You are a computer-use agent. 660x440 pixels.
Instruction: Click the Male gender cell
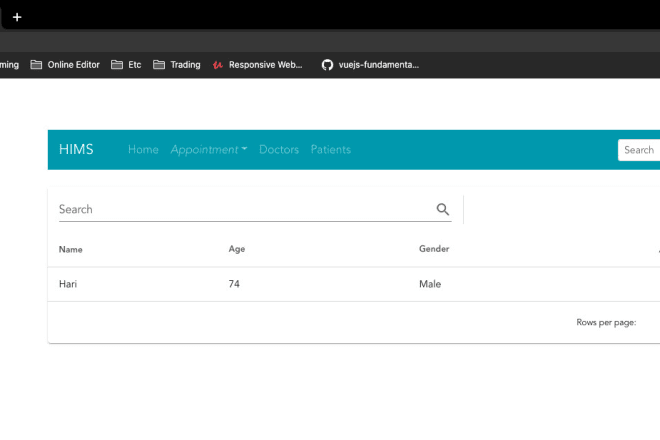point(430,284)
